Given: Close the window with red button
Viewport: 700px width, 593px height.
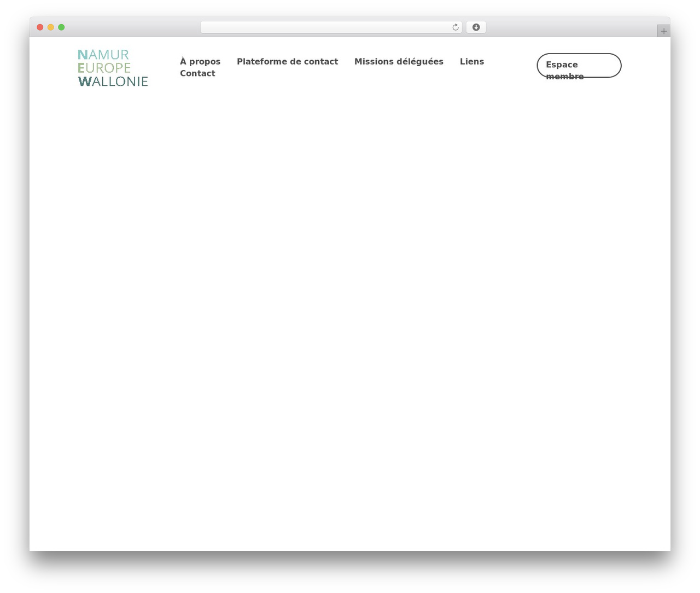Looking at the screenshot, I should pyautogui.click(x=40, y=27).
